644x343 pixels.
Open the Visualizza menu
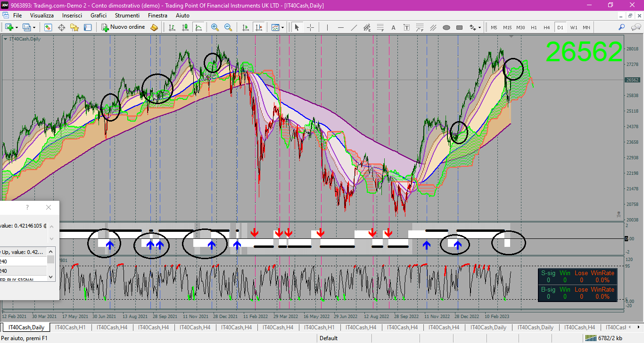[42, 16]
